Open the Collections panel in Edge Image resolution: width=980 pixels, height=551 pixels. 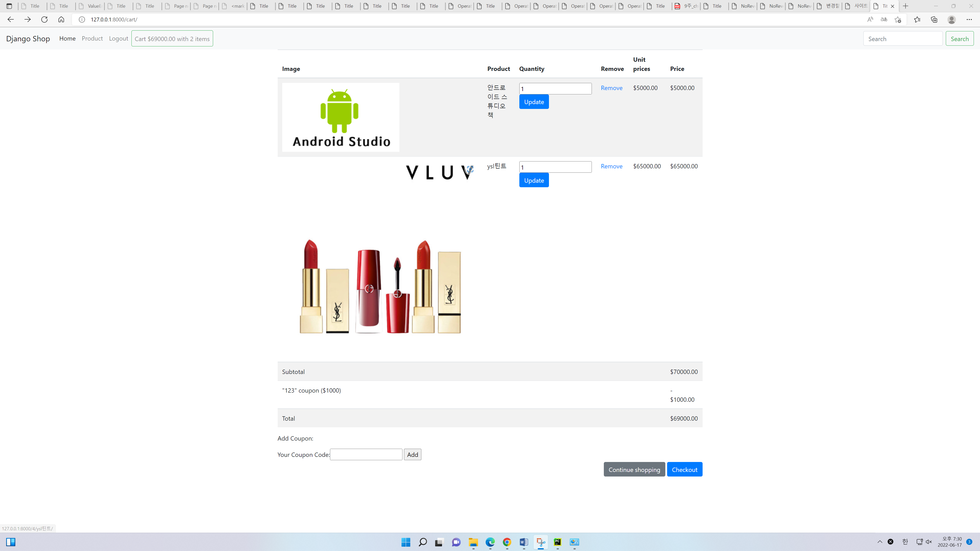[x=934, y=19]
